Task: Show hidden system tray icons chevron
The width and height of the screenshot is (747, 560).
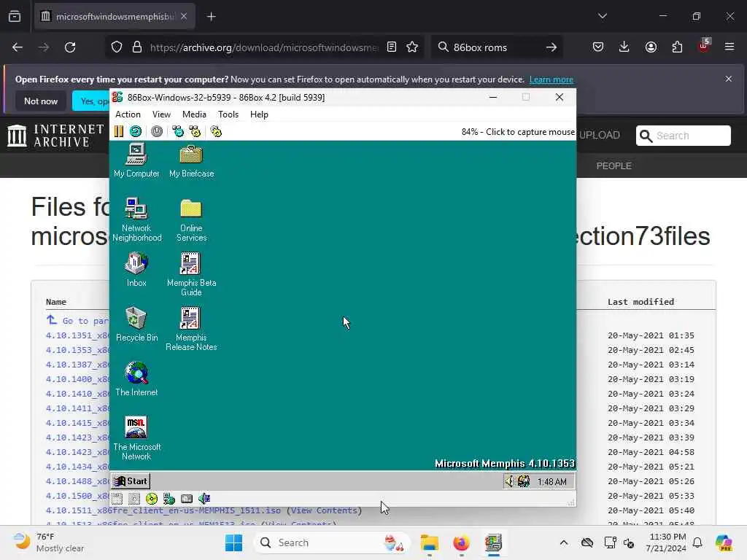Action: coord(564,542)
